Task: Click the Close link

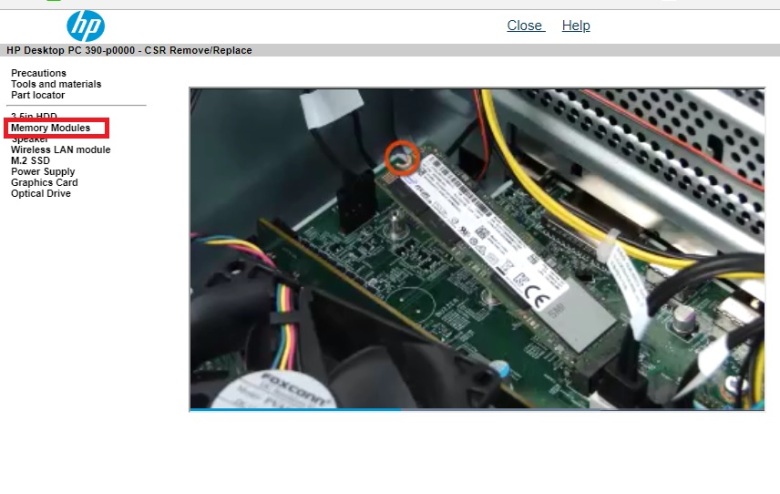Action: point(525,26)
